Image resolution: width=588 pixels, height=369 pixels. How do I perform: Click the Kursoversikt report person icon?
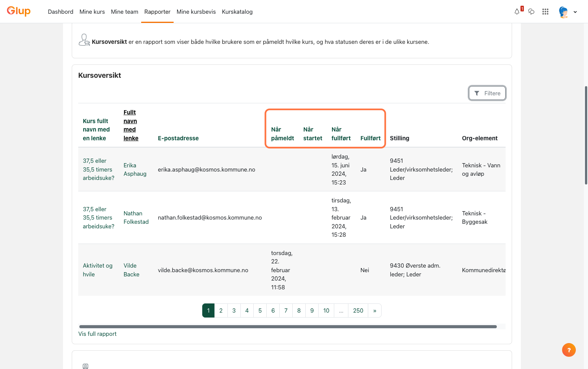(x=84, y=40)
